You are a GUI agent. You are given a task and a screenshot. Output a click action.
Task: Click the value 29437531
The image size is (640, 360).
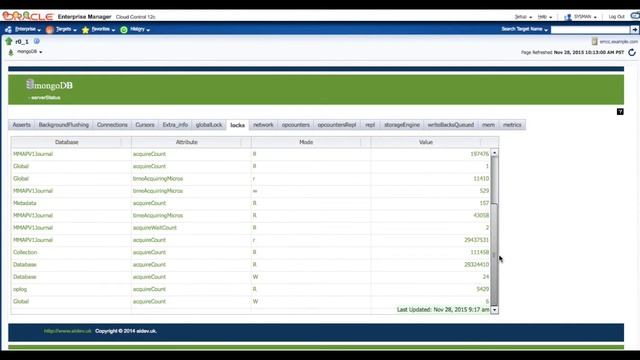tap(476, 240)
